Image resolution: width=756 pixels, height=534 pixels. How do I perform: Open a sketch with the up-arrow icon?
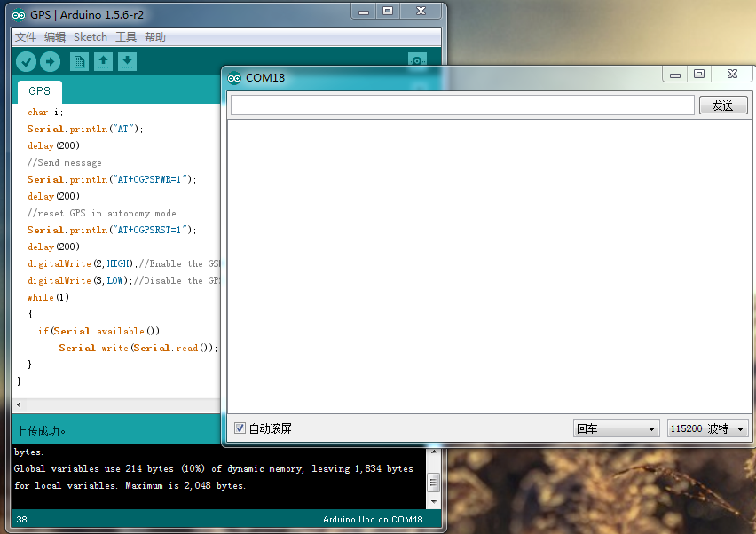click(103, 62)
